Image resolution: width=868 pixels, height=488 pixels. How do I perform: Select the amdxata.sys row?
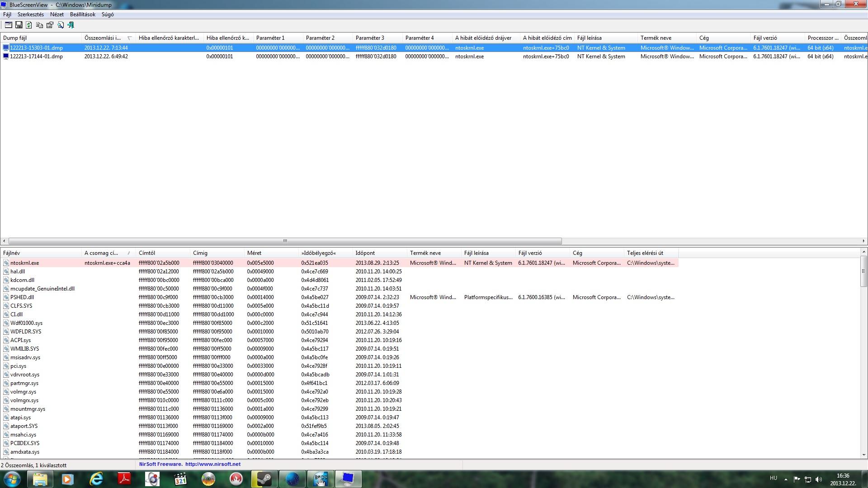[x=339, y=452]
